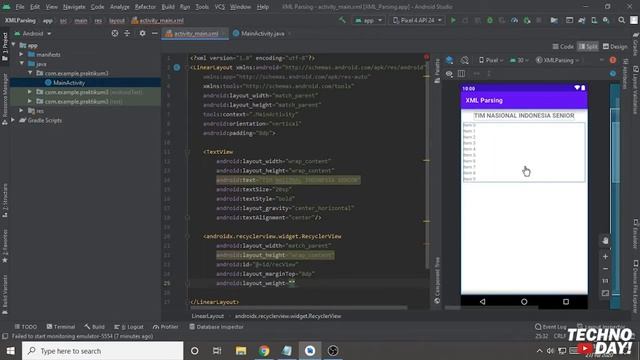Screen dimensions: 640x360
Task: Open Chrome from the Windows taskbar
Action: point(264,351)
